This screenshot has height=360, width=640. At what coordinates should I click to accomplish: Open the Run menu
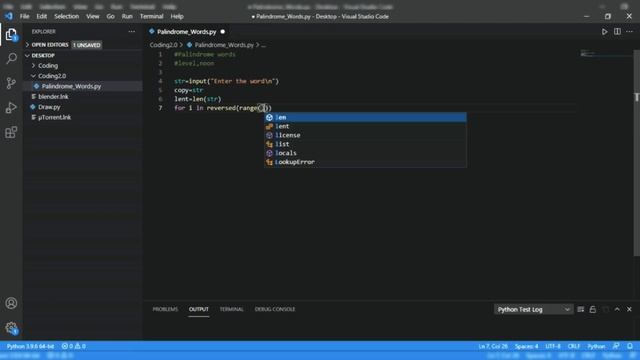coord(127,16)
